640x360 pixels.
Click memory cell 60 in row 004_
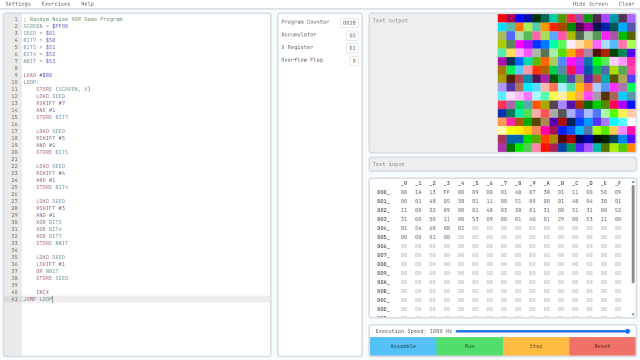432,228
